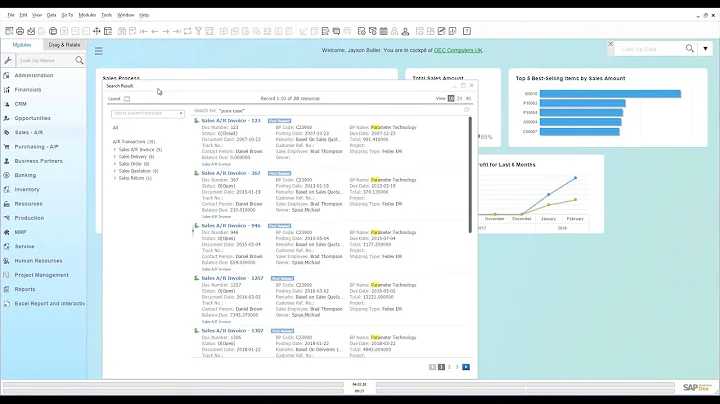720x404 pixels.
Task: Expand Sales A/R Invoice filter node
Action: point(115,150)
